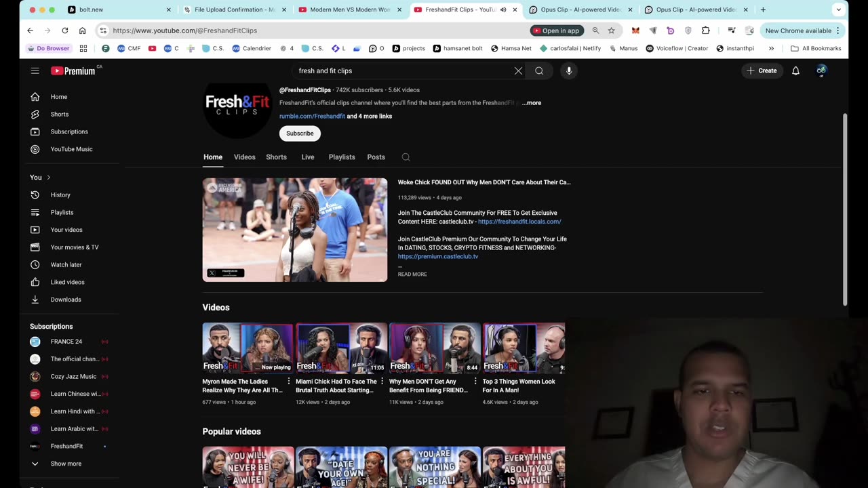Screen dimensions: 868x488
Task: Expand featured video description READ MORE
Action: pos(412,274)
